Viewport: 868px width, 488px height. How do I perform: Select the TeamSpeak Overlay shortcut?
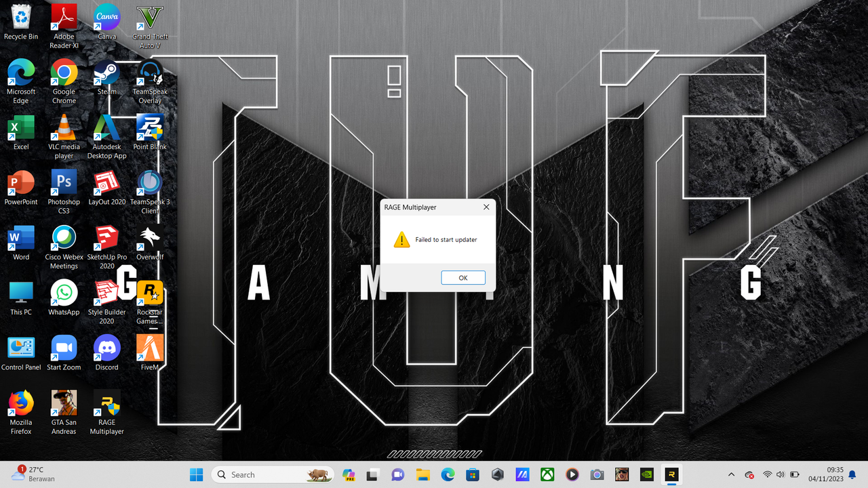150,81
